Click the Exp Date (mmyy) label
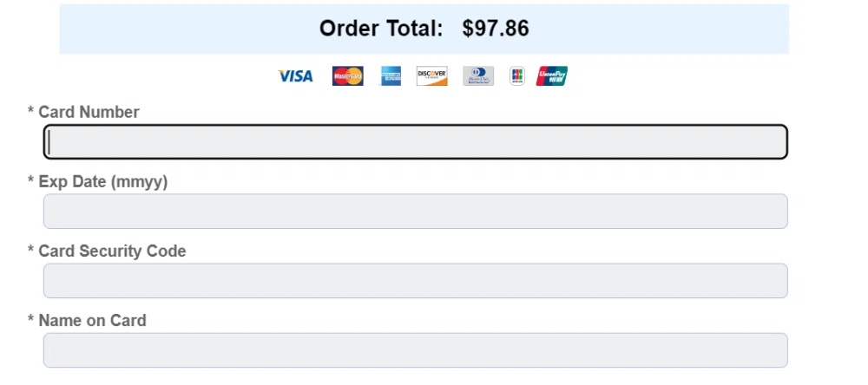The width and height of the screenshot is (868, 385). click(x=102, y=181)
